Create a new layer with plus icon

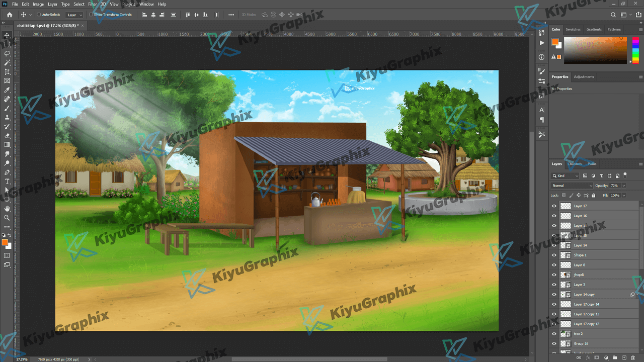point(624,357)
